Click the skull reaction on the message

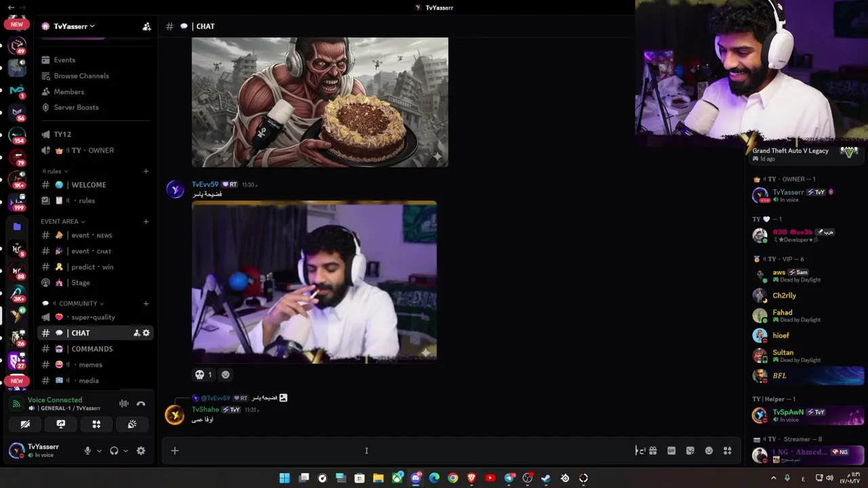(x=204, y=374)
